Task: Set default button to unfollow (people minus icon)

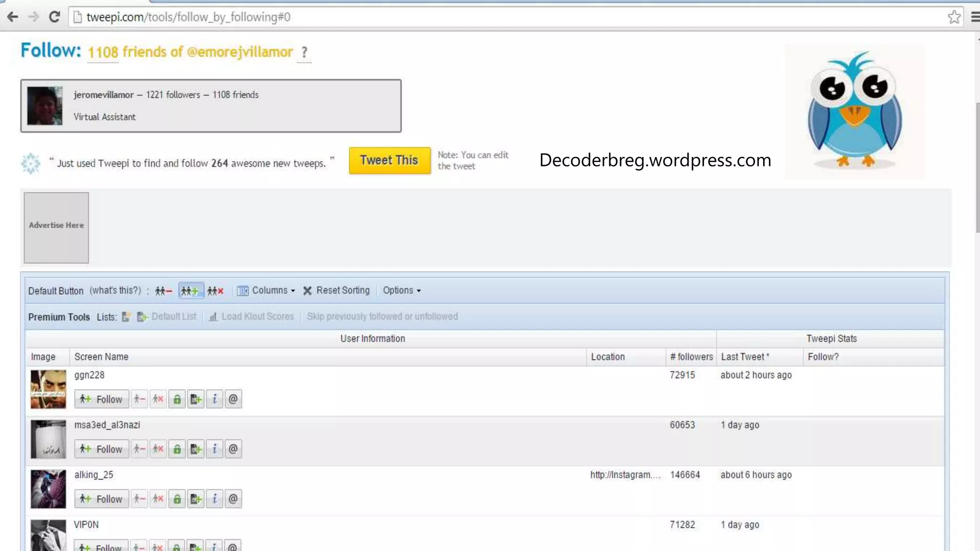Action: coord(163,291)
